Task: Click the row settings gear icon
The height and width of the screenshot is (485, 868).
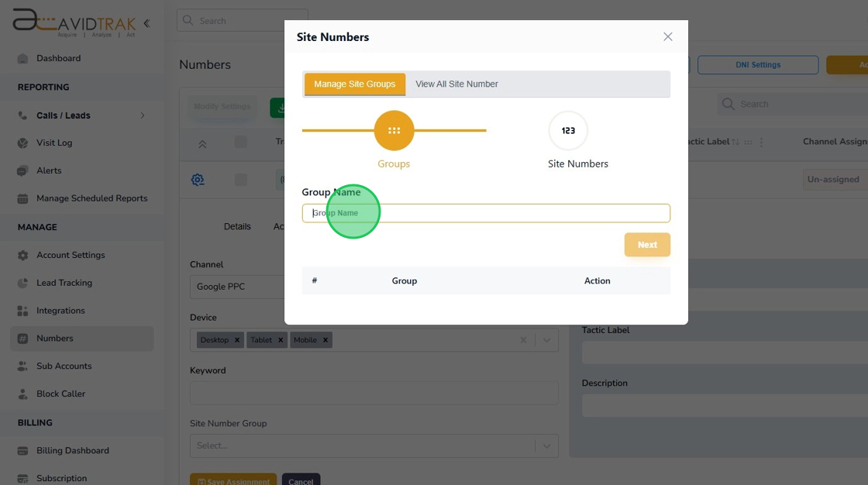Action: [198, 180]
